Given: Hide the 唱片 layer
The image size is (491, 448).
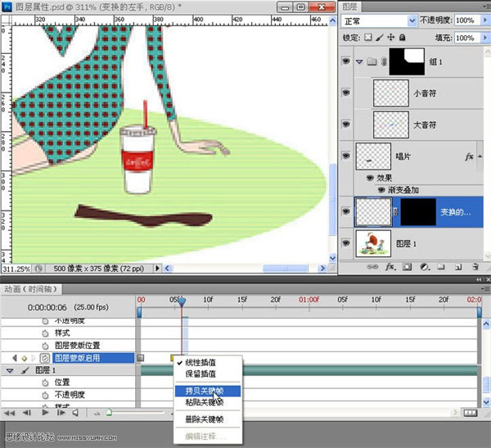Looking at the screenshot, I should coord(345,155).
